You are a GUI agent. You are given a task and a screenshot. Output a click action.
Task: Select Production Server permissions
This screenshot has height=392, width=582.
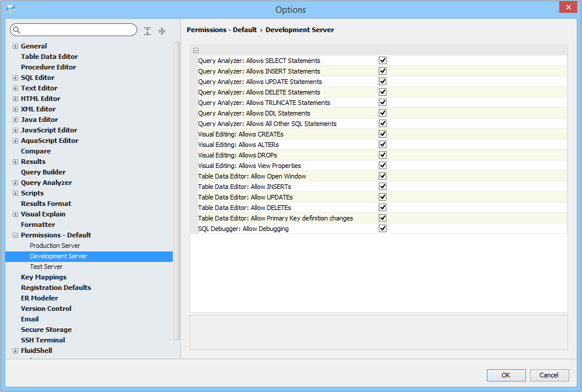(55, 246)
